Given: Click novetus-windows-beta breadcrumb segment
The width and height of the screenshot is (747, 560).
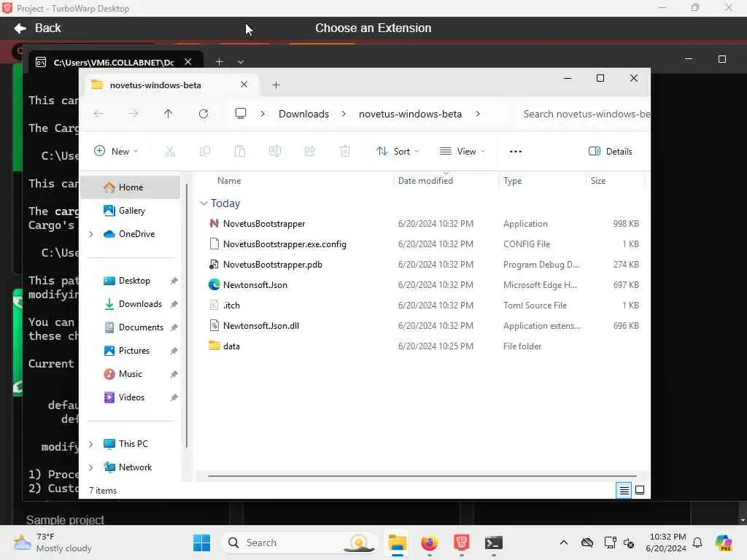Looking at the screenshot, I should point(410,114).
